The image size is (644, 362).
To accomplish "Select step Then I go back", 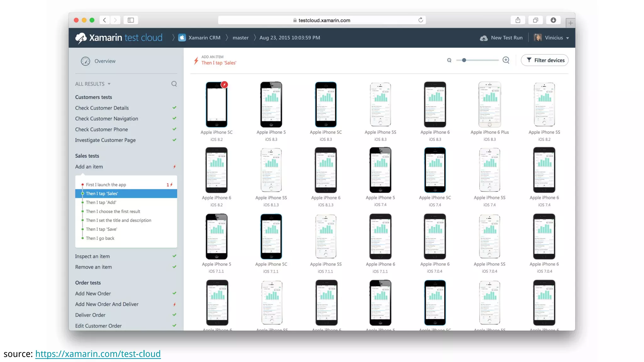I will point(126,238).
